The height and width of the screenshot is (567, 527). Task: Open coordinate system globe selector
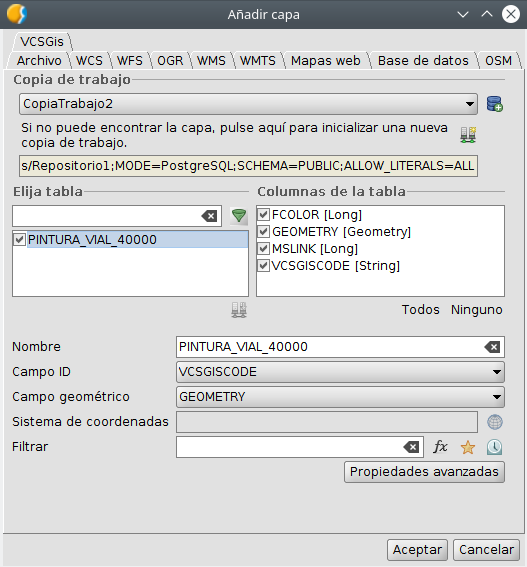pyautogui.click(x=494, y=422)
